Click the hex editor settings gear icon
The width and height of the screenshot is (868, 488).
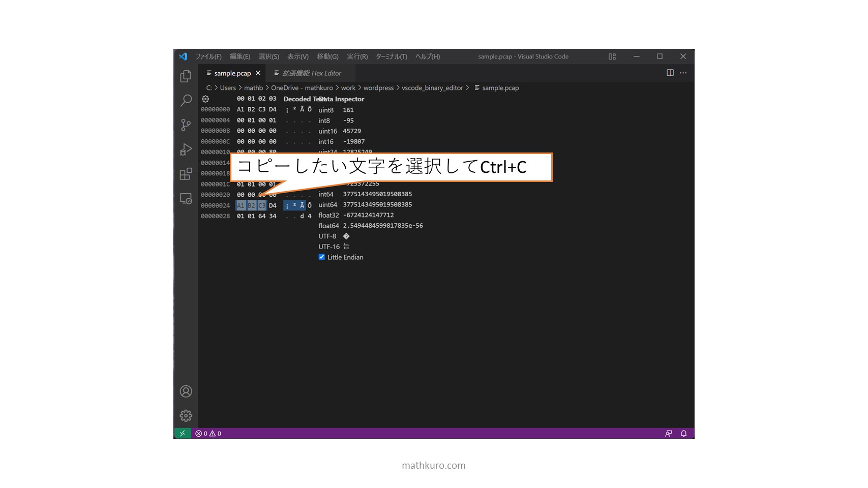[205, 99]
